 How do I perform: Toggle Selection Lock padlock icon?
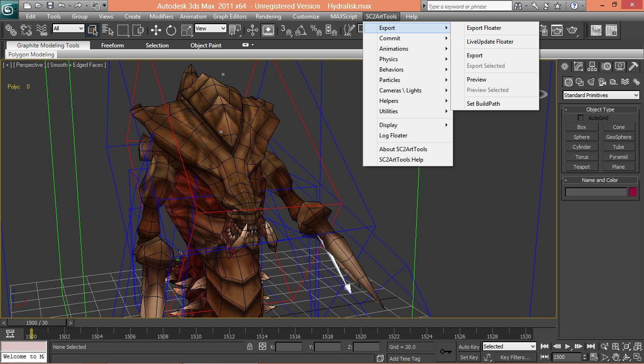[250, 347]
